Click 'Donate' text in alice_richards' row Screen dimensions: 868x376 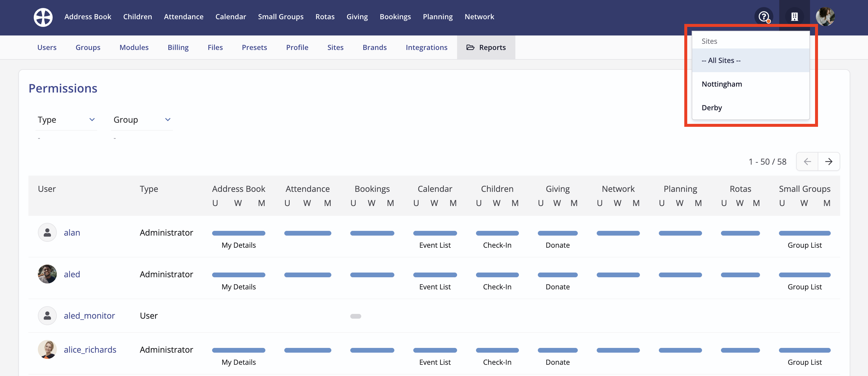tap(558, 362)
